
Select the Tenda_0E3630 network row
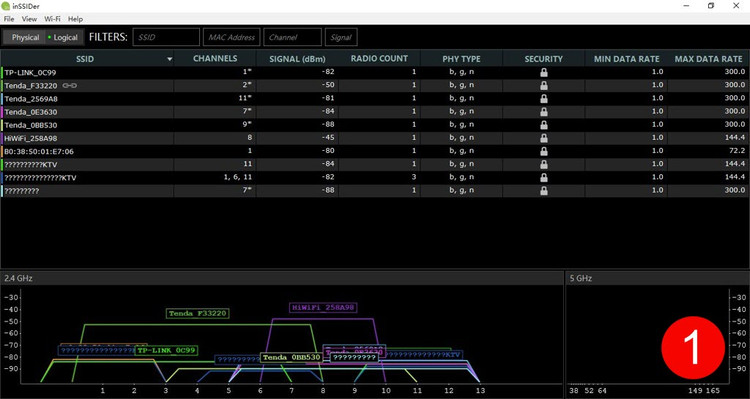375,112
